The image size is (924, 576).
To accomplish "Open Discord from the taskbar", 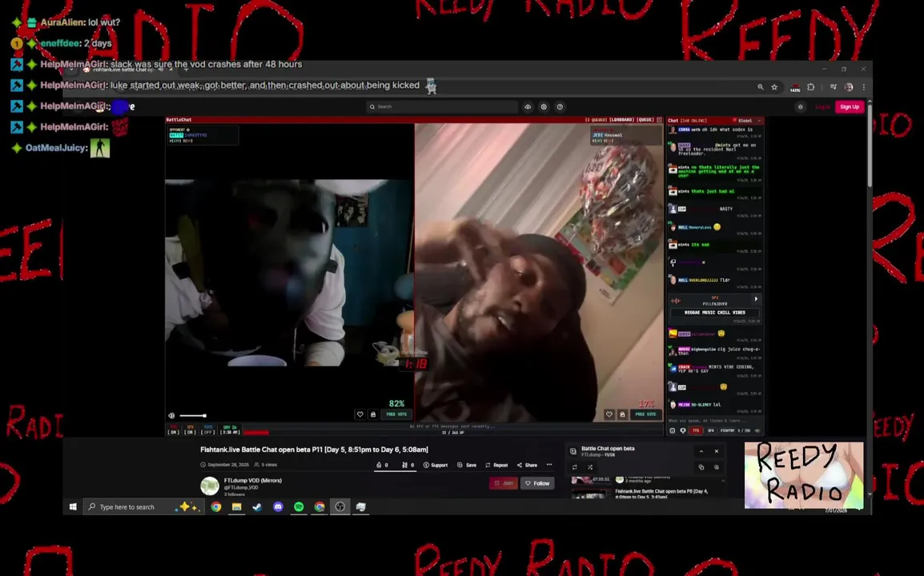I will 278,506.
